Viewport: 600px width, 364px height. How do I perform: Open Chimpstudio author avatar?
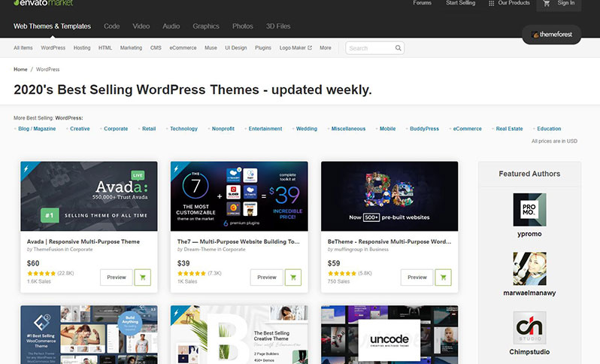[x=529, y=328]
